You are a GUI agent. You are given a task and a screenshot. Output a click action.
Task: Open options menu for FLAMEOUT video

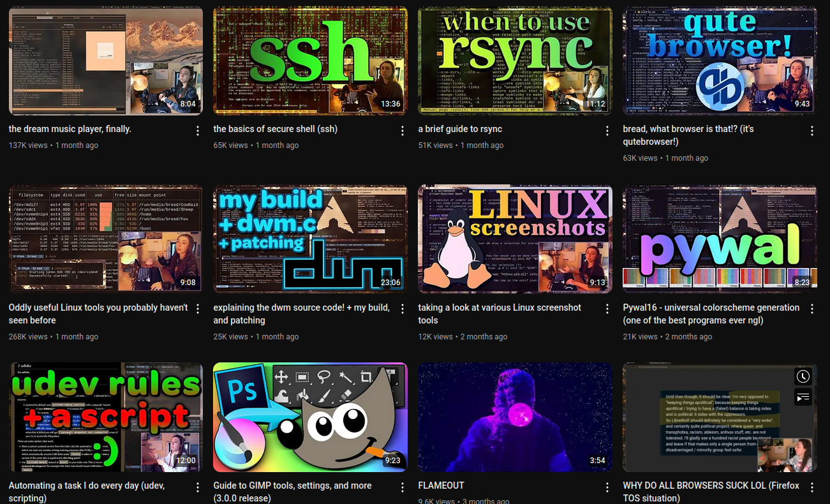(607, 487)
